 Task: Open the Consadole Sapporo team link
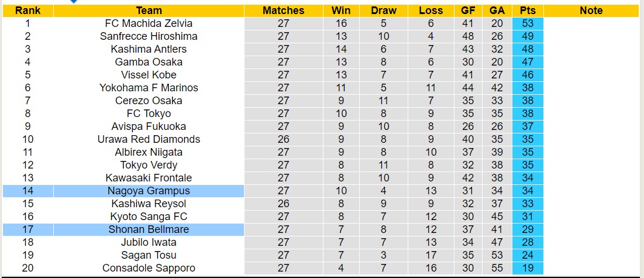[x=149, y=268]
